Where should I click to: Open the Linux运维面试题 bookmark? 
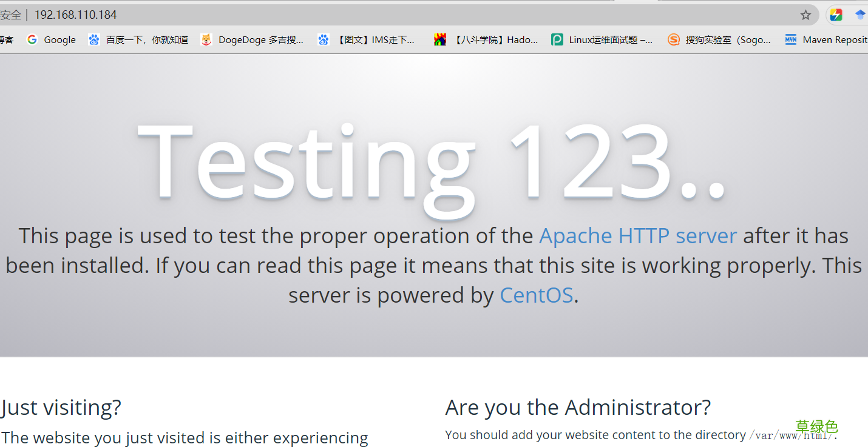602,39
